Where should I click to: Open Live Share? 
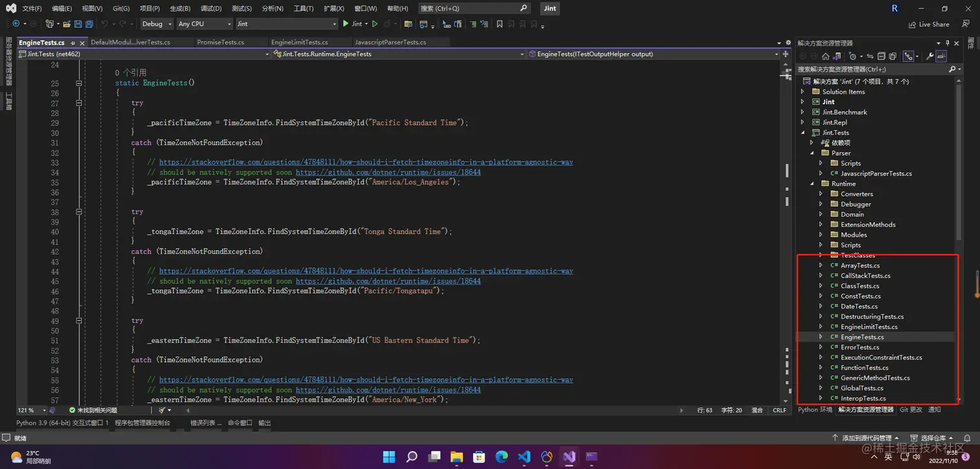click(929, 24)
